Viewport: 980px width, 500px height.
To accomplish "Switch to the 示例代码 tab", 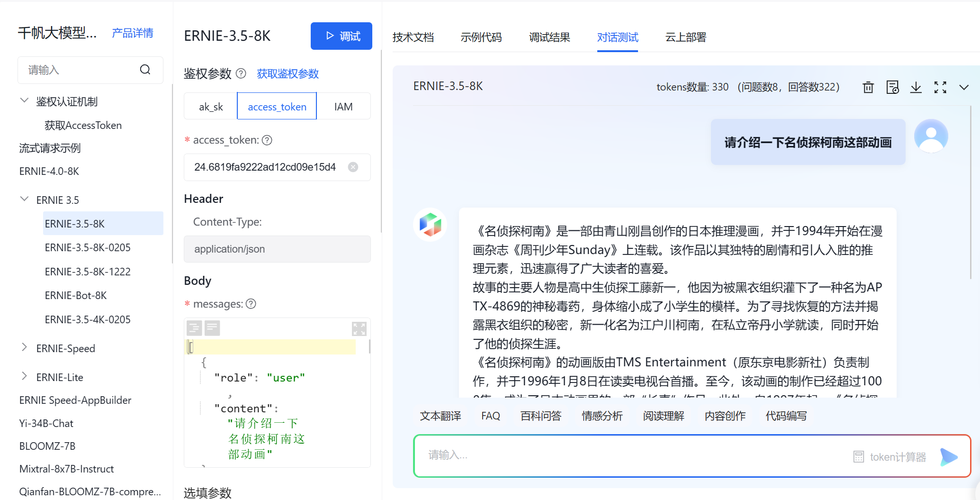I will (x=481, y=37).
